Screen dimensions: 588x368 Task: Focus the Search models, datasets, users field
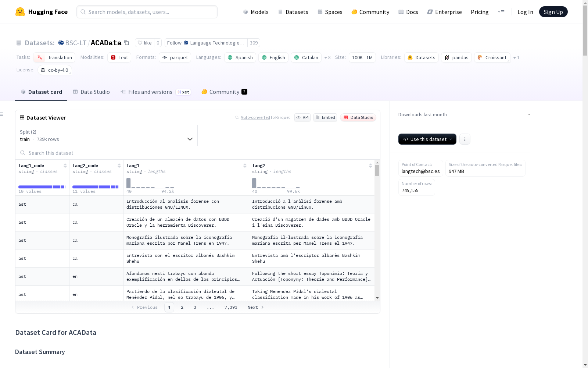147,12
